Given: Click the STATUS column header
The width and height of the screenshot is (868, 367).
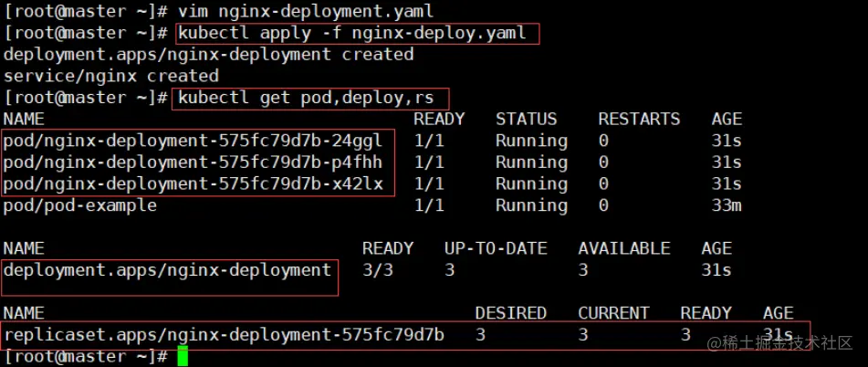Looking at the screenshot, I should 526,119.
